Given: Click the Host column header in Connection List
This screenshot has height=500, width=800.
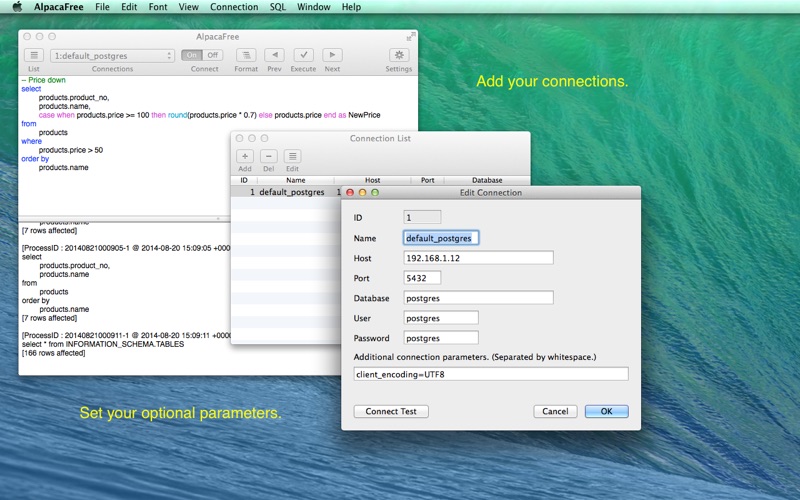Looking at the screenshot, I should coord(372,180).
